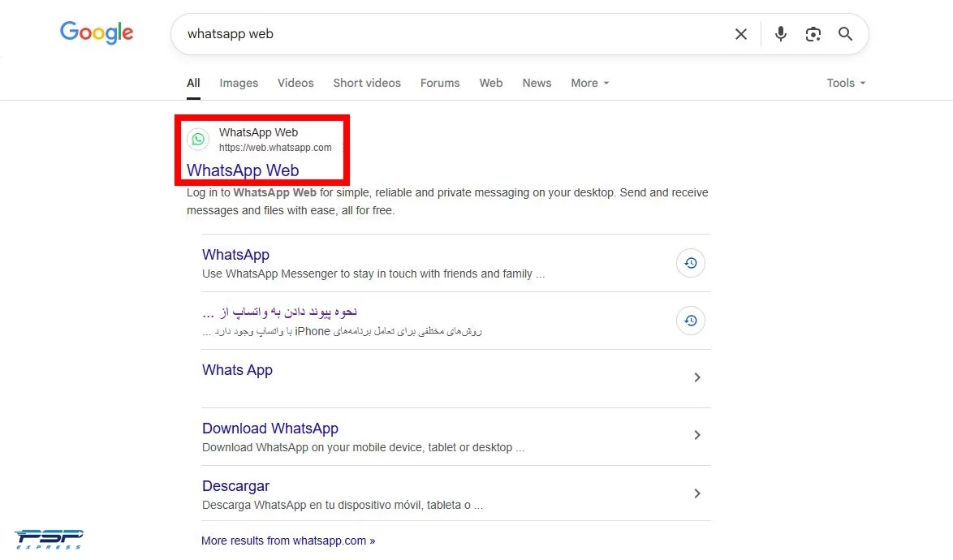
Task: Open the More search filters dropdown
Action: [x=589, y=84]
